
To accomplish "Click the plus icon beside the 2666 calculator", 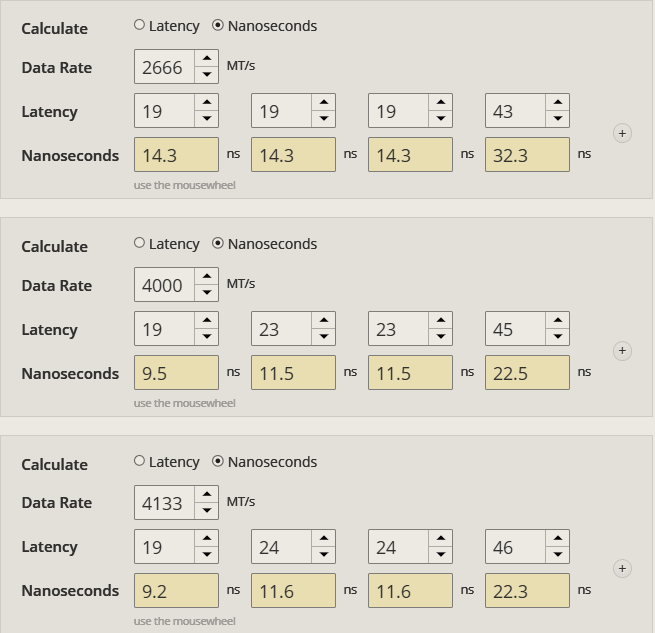I will click(x=622, y=133).
